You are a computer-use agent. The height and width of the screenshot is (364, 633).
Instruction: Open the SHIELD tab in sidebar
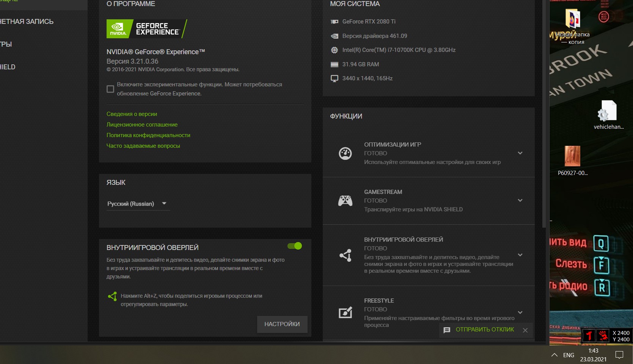click(x=8, y=67)
